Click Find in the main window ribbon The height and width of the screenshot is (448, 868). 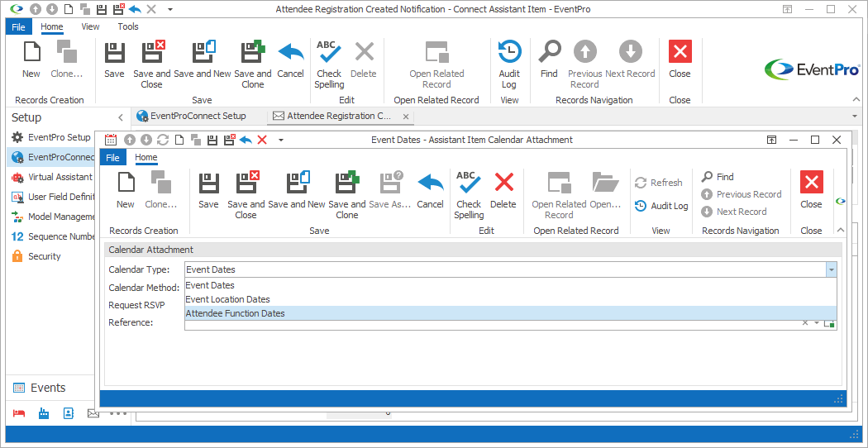point(549,60)
